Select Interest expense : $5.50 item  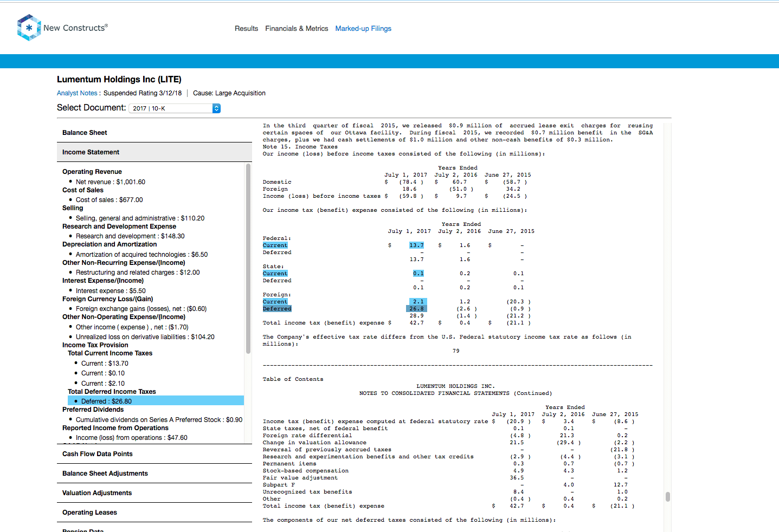tap(111, 291)
